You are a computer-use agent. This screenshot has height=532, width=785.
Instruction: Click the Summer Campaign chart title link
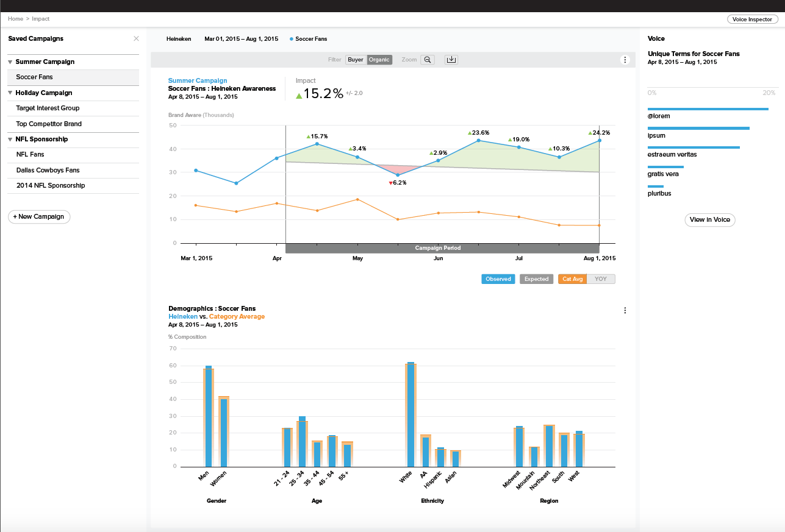click(x=198, y=80)
